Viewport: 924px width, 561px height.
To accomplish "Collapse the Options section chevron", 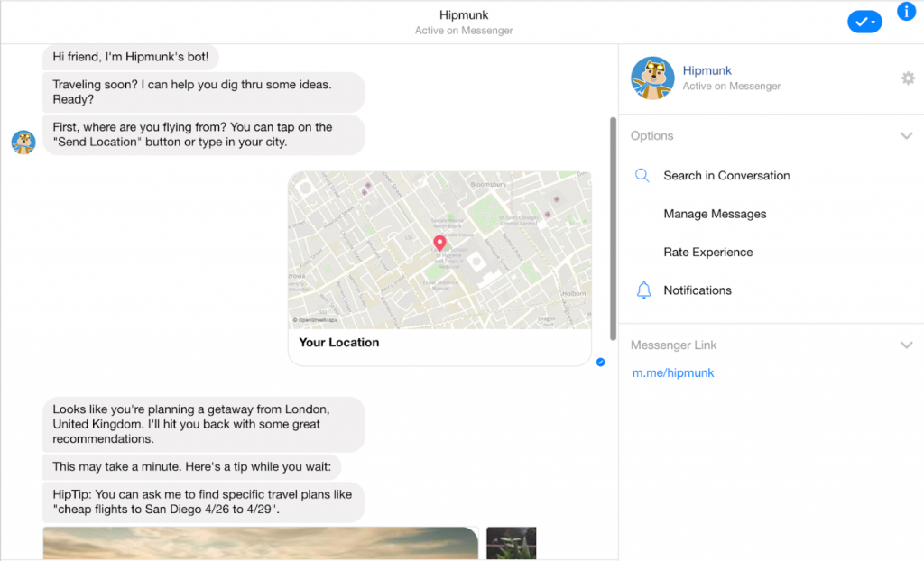I will tap(906, 135).
